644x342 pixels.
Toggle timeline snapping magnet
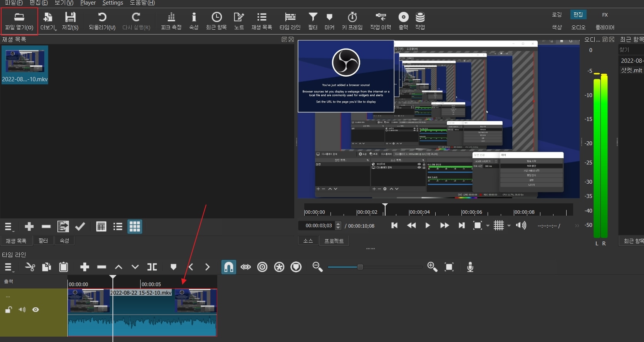[x=229, y=267]
